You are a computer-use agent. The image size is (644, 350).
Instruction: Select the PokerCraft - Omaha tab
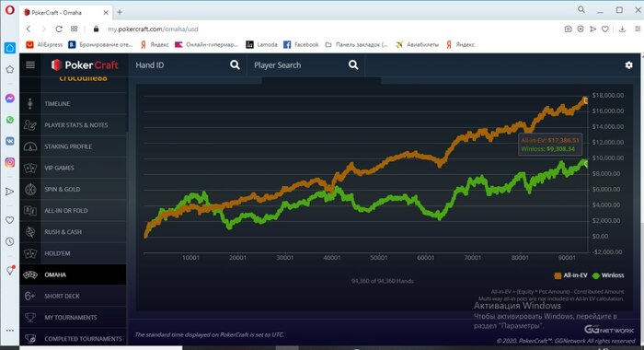click(x=65, y=13)
